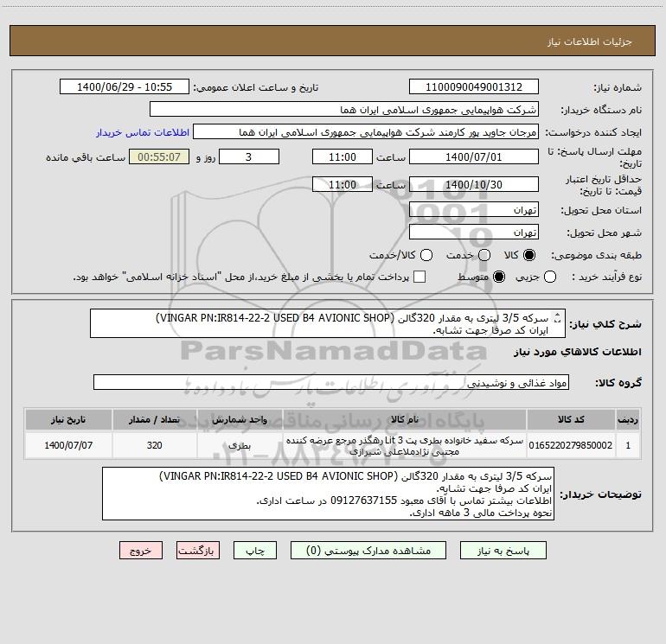Click the مواد غذائی و نوشیدنی group field
This screenshot has width=666, height=644.
[331, 382]
